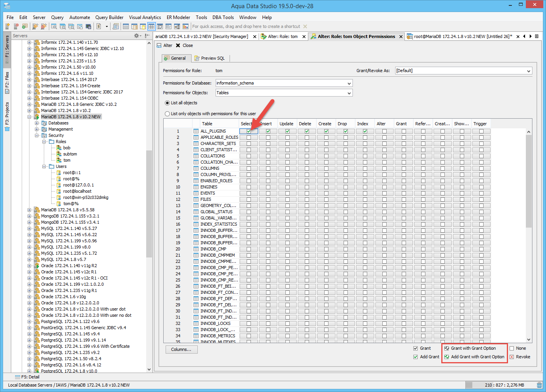Viewport: 546px width, 392px height.
Task: Expand the Management tree node
Action: tap(37, 129)
